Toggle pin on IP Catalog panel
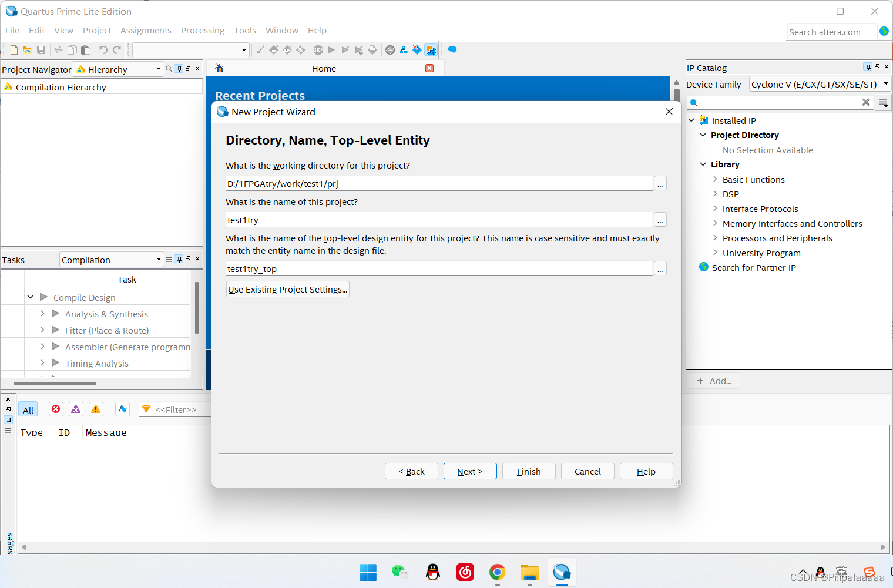893x588 pixels. tap(868, 67)
